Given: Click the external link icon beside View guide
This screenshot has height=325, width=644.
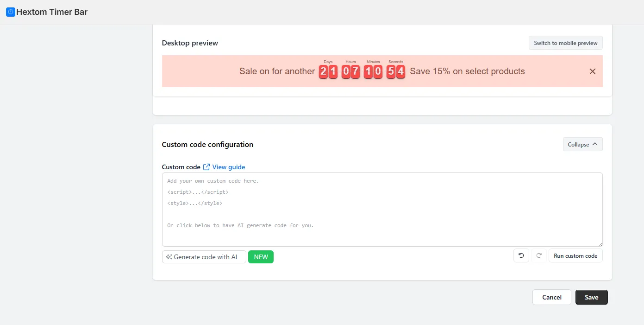Looking at the screenshot, I should coord(206,167).
